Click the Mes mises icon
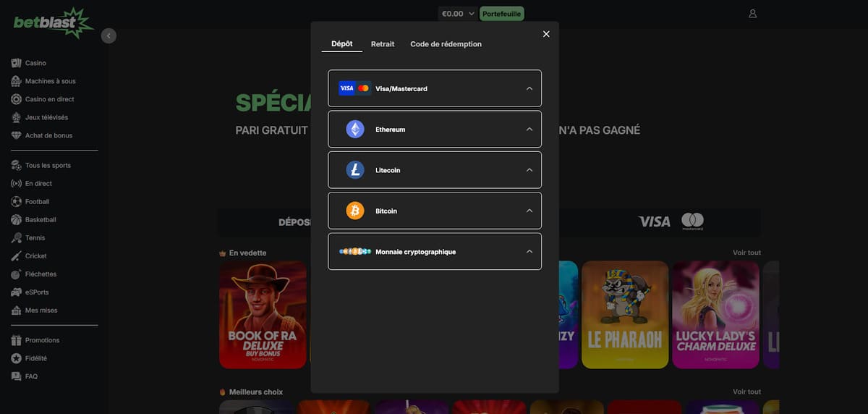Image resolution: width=868 pixels, height=414 pixels. click(x=17, y=310)
